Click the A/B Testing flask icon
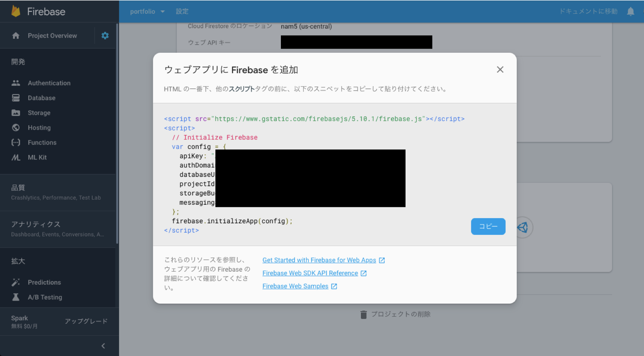644x356 pixels. point(16,297)
